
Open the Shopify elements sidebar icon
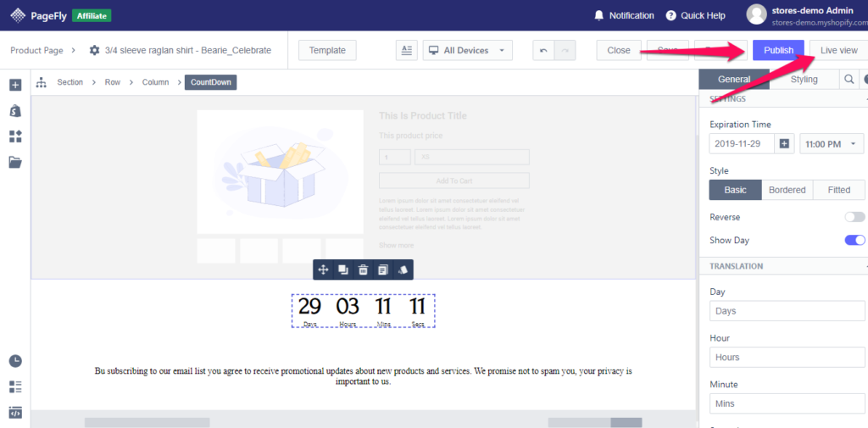(14, 111)
